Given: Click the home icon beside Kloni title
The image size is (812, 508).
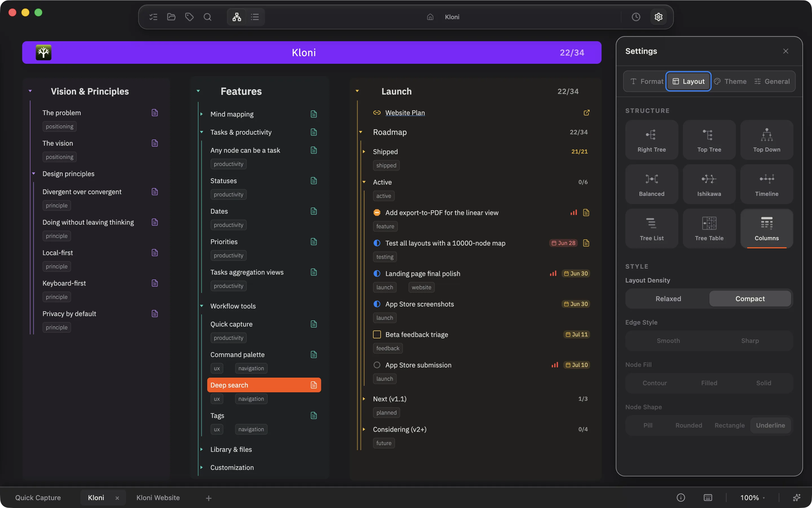Looking at the screenshot, I should (430, 17).
